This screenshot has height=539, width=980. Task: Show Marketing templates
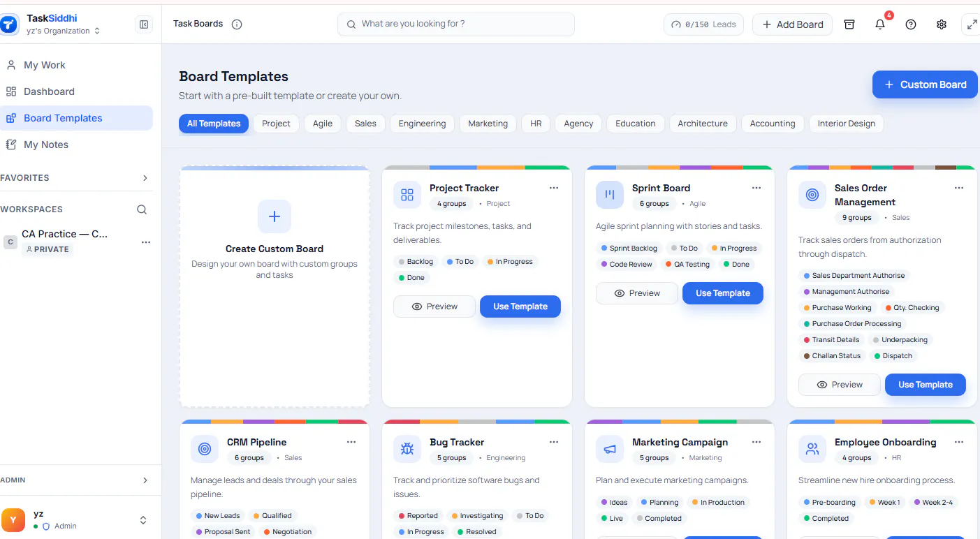488,124
